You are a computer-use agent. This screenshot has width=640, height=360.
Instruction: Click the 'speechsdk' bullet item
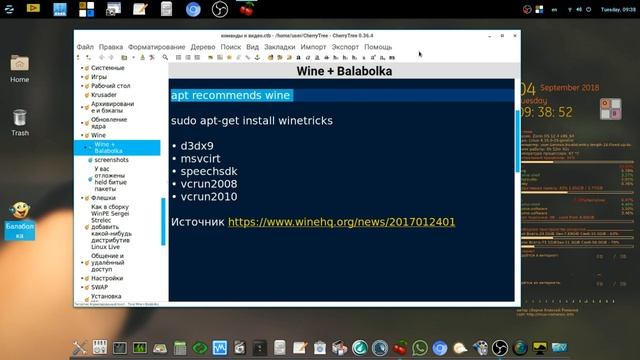[x=209, y=171]
